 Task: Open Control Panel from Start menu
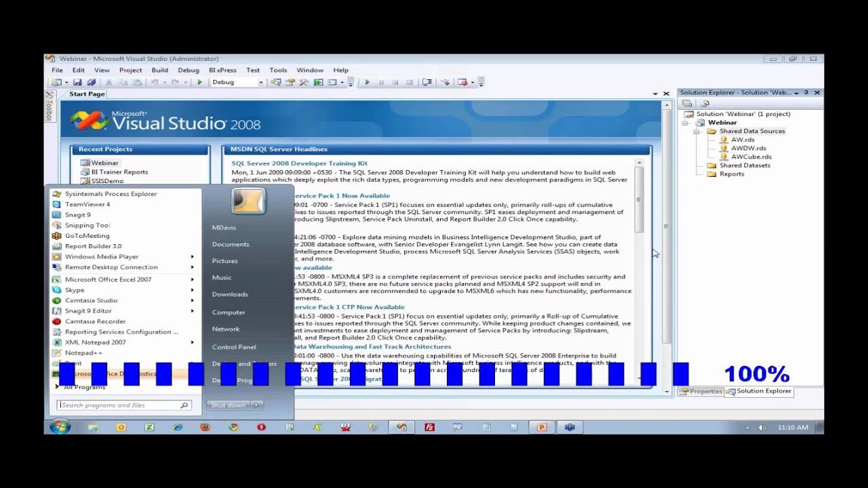click(234, 346)
